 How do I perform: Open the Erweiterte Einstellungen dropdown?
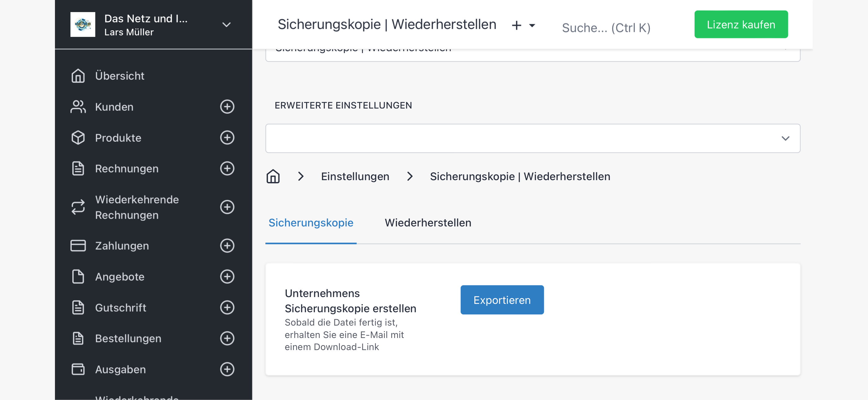click(532, 138)
